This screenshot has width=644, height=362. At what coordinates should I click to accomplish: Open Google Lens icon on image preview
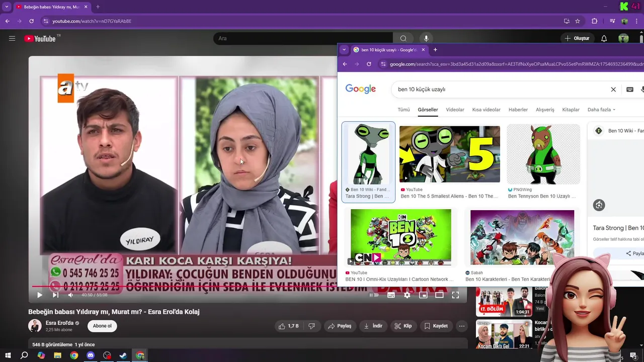[x=599, y=205]
